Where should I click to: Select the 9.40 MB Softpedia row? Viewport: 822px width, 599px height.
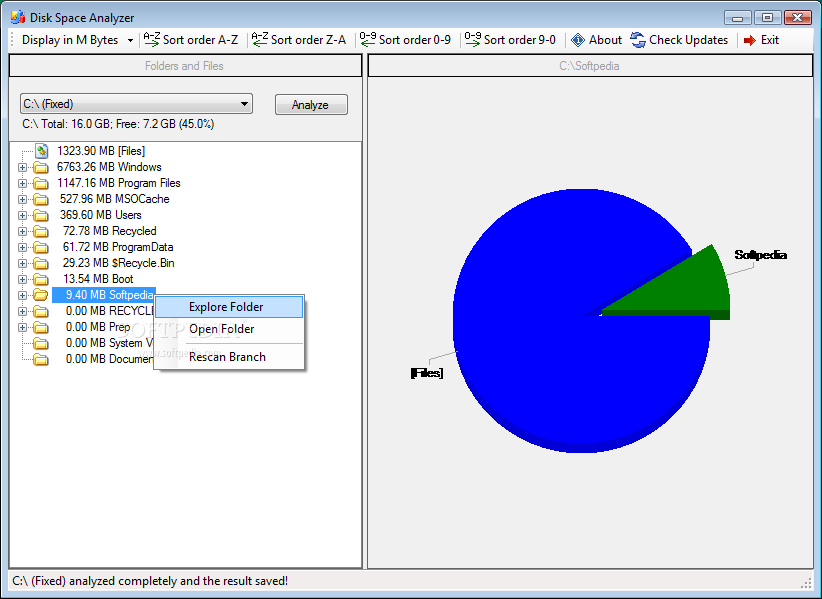click(x=104, y=295)
